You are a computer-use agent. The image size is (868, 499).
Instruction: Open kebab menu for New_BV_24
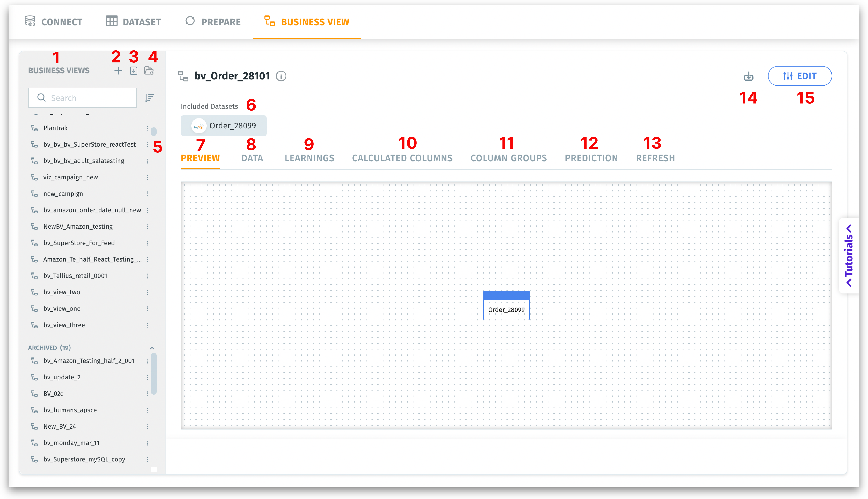pos(148,427)
